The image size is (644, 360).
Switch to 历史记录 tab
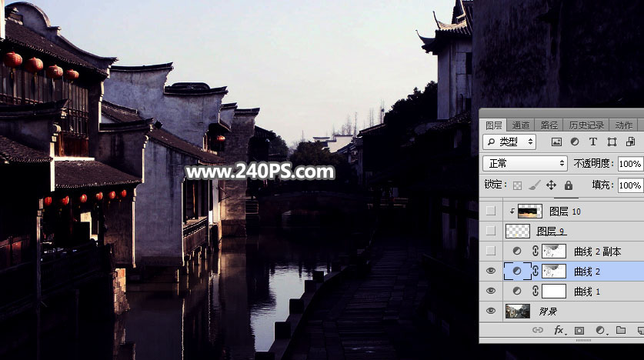pos(586,125)
